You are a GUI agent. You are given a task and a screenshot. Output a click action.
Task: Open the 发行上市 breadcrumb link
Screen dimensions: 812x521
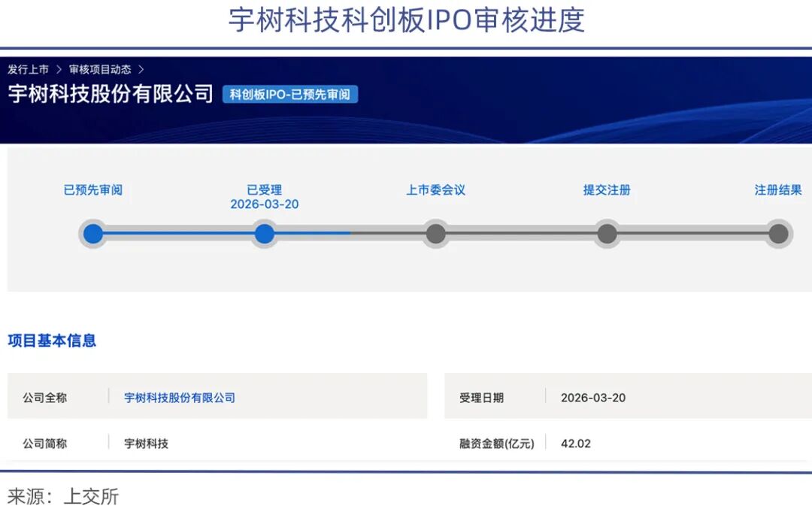pyautogui.click(x=28, y=69)
